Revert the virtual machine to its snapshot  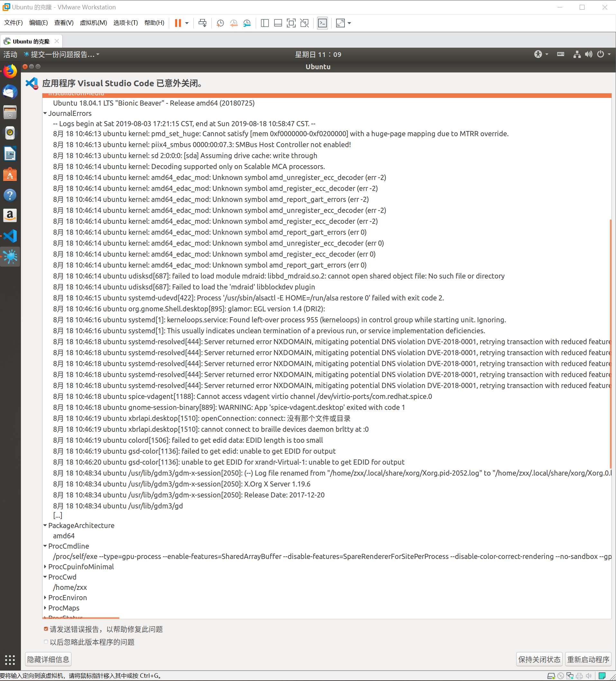[x=234, y=23]
